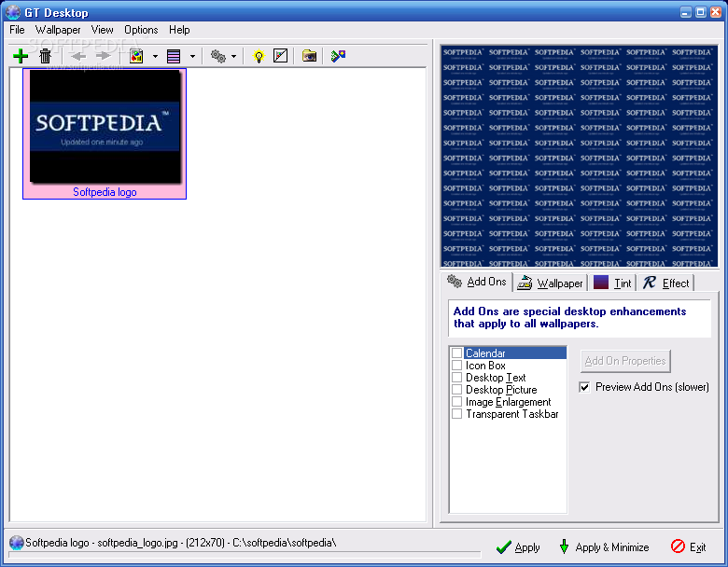The width and height of the screenshot is (728, 567).
Task: Click the Add Ons description text box
Action: pyautogui.click(x=579, y=318)
